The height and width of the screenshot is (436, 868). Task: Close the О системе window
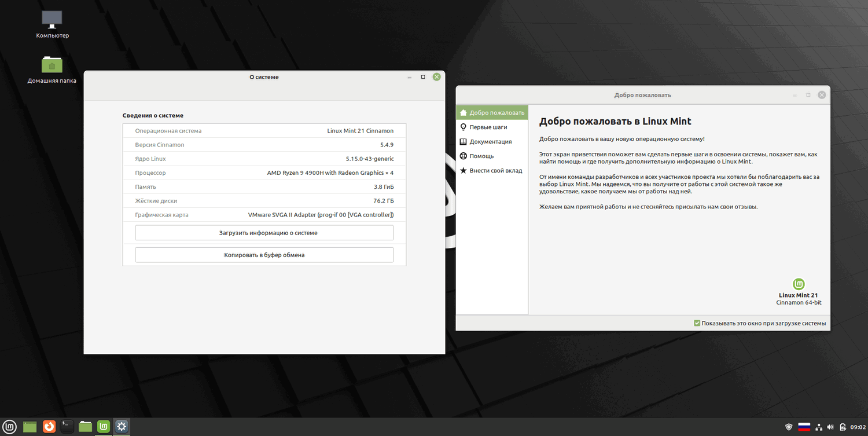(x=437, y=77)
